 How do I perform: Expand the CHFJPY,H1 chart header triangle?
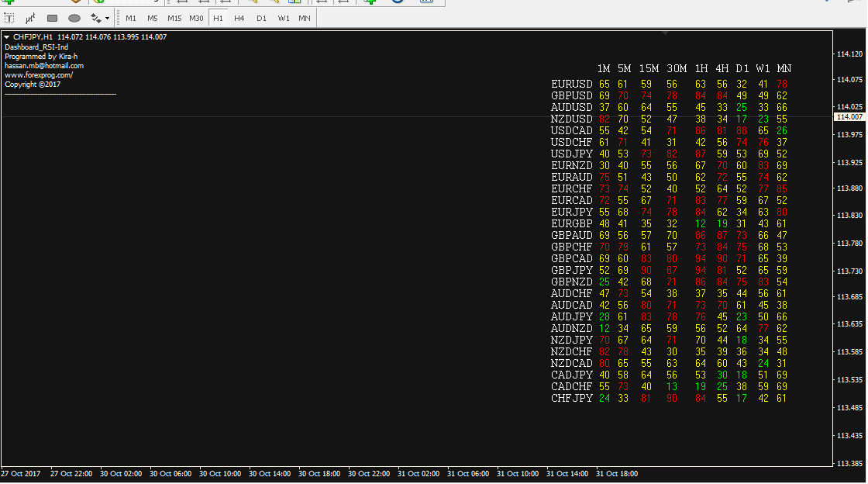(x=7, y=37)
